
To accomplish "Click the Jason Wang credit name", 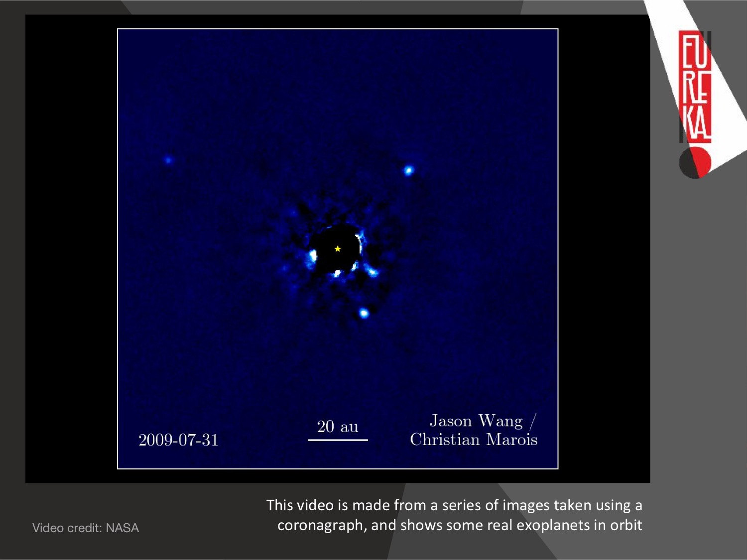I will click(x=476, y=421).
